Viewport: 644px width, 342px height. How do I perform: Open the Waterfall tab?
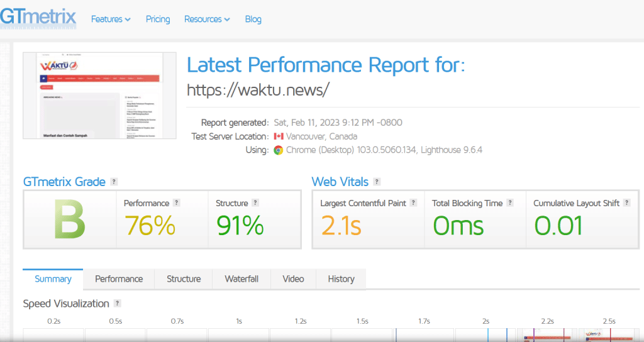coord(241,279)
